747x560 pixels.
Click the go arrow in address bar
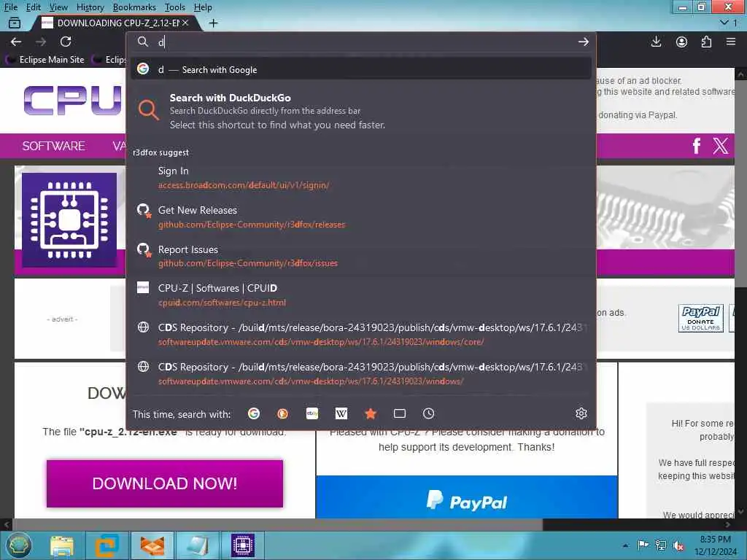pos(583,42)
